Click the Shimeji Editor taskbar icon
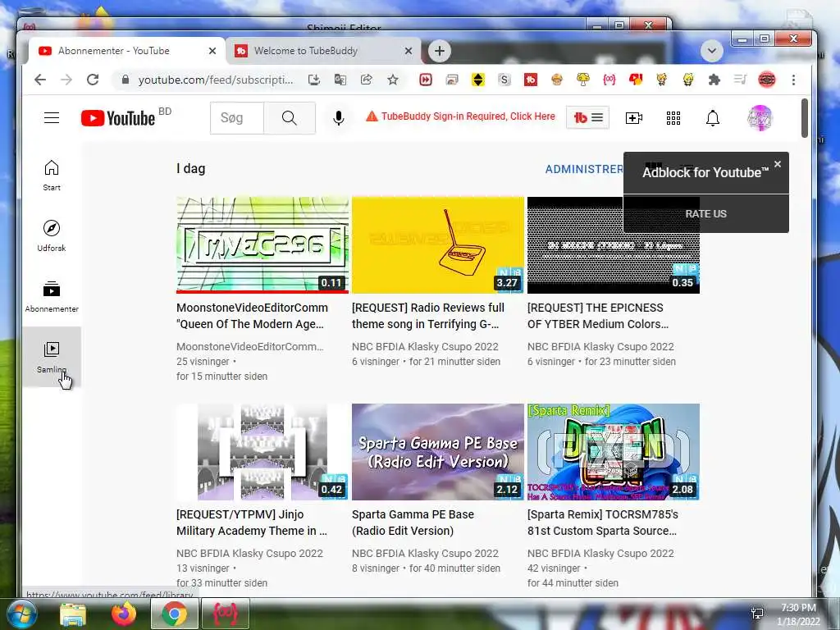840x630 pixels. tap(226, 614)
